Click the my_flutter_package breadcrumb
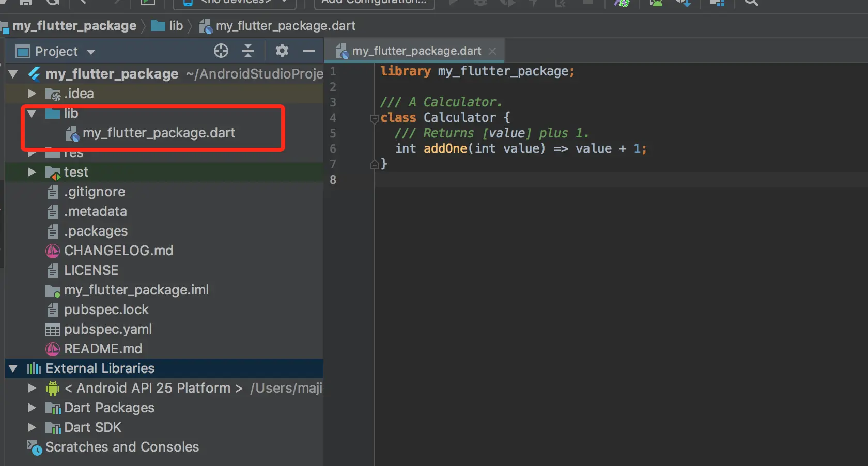Screen dimensions: 868x466 click(74, 26)
